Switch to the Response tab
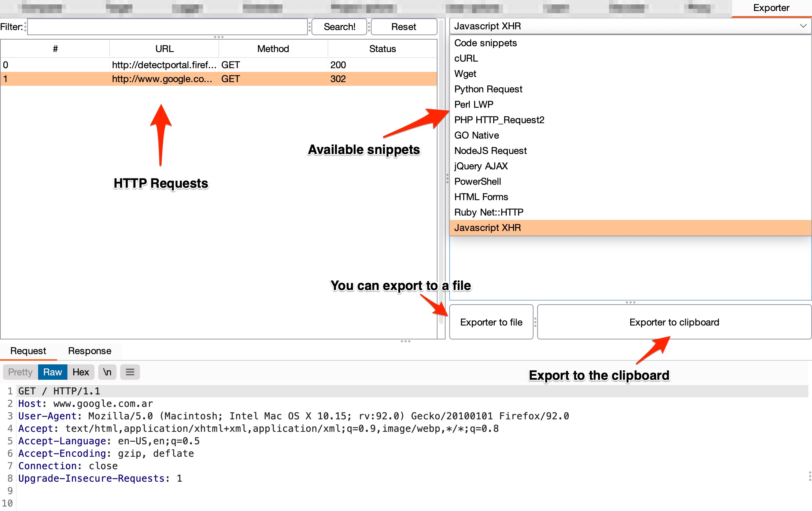Image resolution: width=812 pixels, height=511 pixels. (89, 351)
